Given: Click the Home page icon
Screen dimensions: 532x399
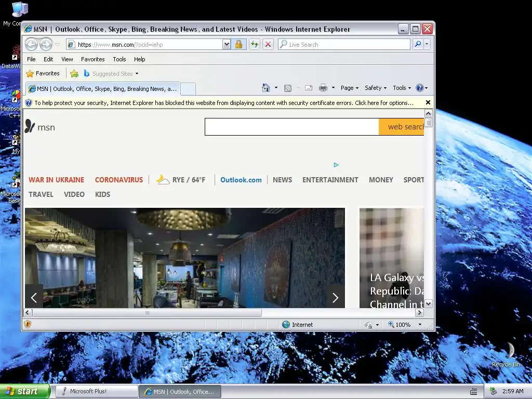Looking at the screenshot, I should pos(266,88).
